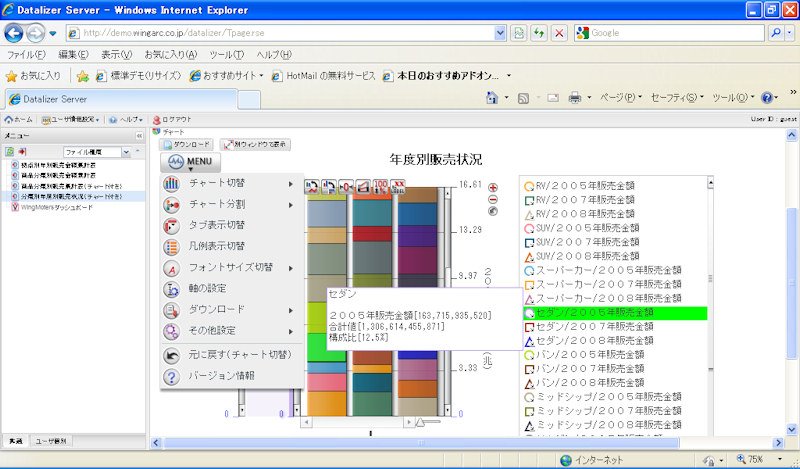Click the zero baseline toolbar icon
The image size is (800, 469).
coord(346,187)
